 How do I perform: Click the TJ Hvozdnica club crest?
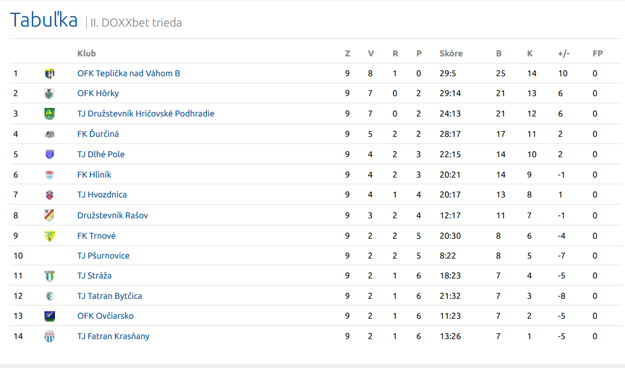(49, 195)
